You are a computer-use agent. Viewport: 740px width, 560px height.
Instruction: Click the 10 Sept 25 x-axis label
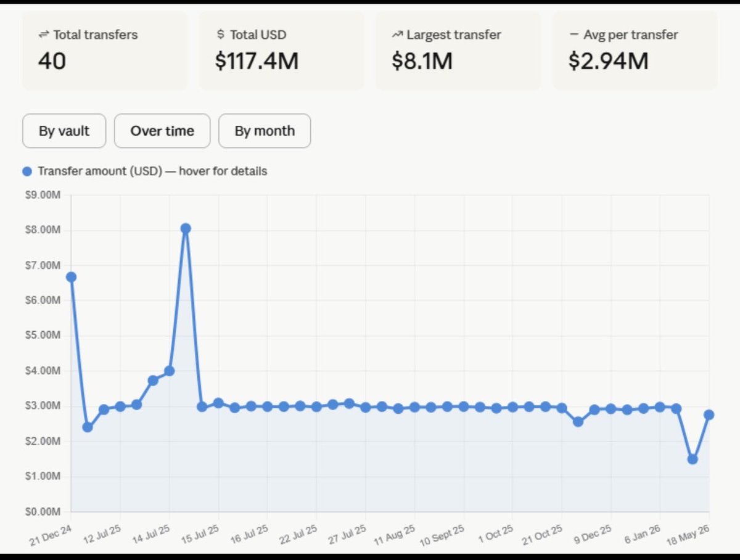pos(442,535)
